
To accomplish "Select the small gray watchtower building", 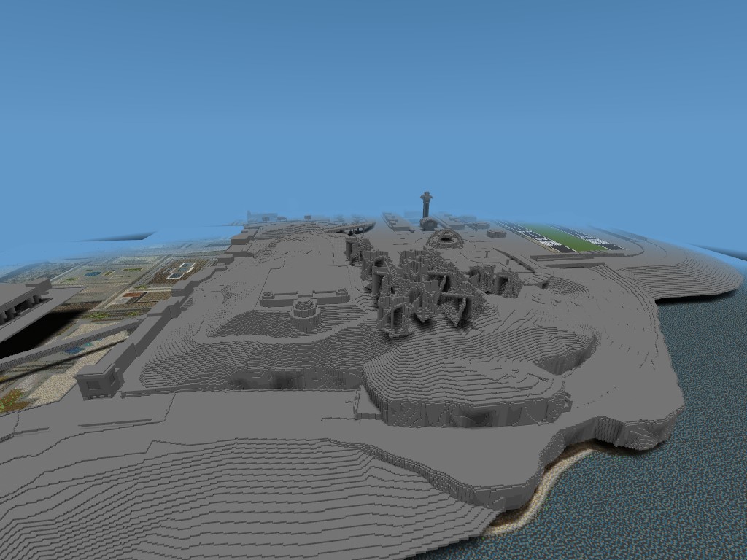I will pos(98,381).
